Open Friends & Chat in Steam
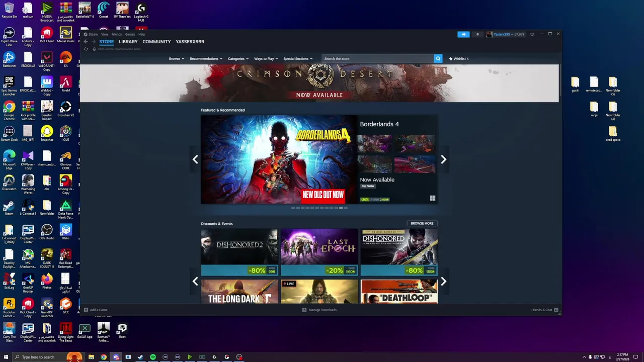The image size is (644, 362). click(x=545, y=310)
